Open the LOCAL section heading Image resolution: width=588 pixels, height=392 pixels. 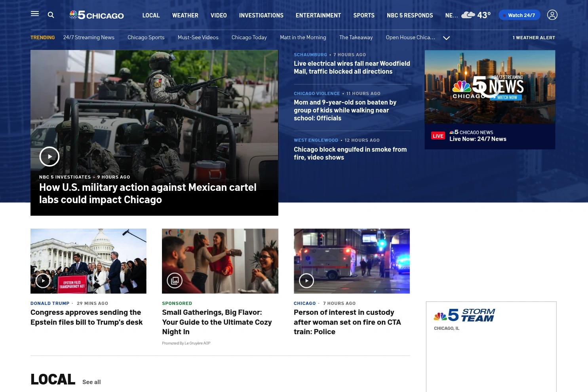[x=53, y=379]
